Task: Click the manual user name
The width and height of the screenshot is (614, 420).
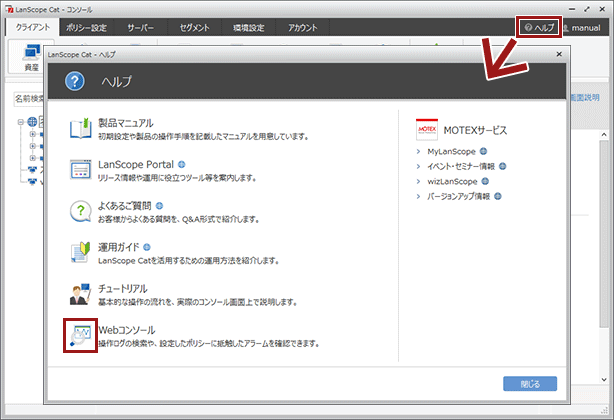Action: pos(586,28)
